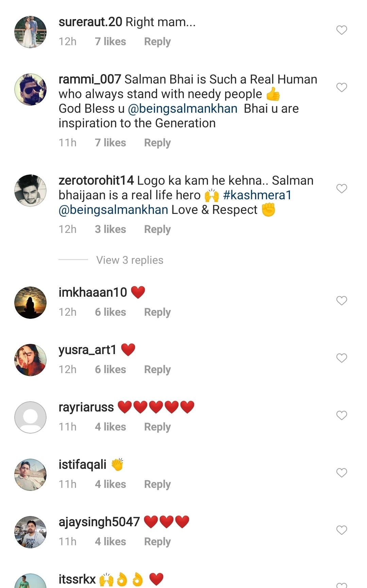Reply to sureraut.20's comment
The image size is (367, 588).
pos(157,42)
